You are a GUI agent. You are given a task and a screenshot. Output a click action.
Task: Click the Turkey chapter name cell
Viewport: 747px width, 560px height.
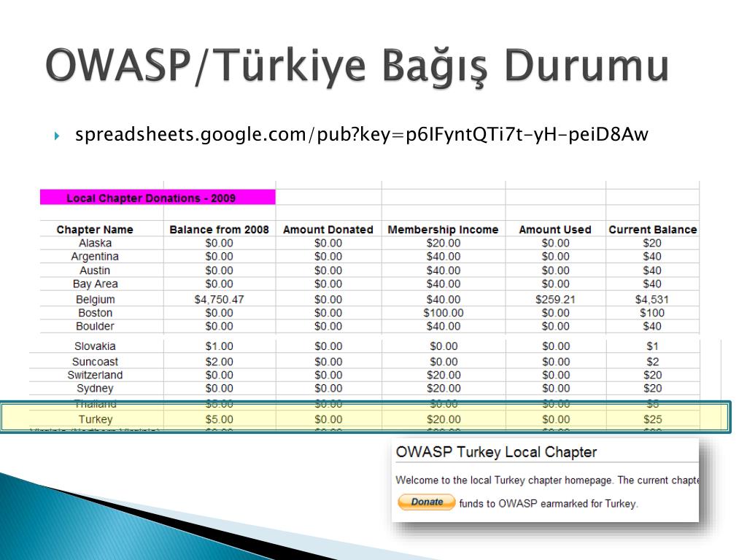tap(96, 419)
